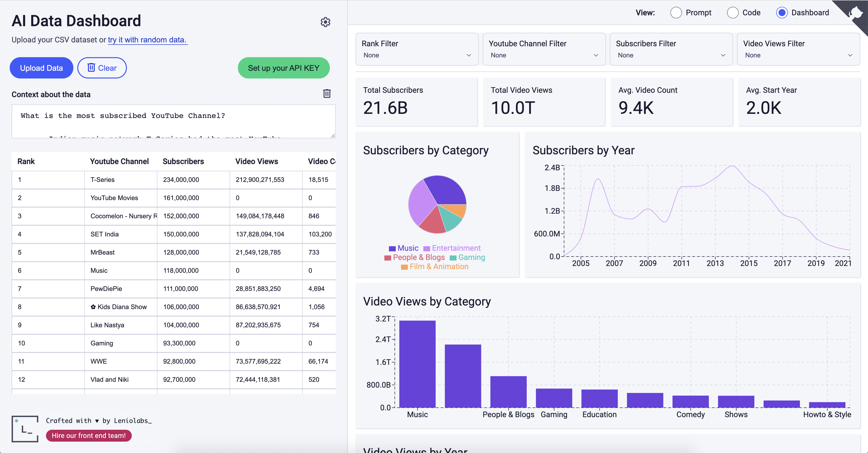Click Set up your API KEY button

(x=284, y=68)
